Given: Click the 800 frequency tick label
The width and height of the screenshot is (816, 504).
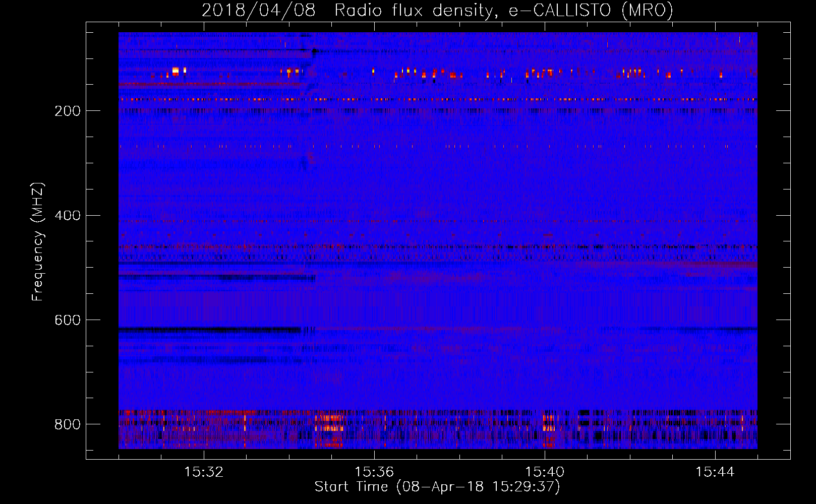Looking at the screenshot, I should click(67, 424).
